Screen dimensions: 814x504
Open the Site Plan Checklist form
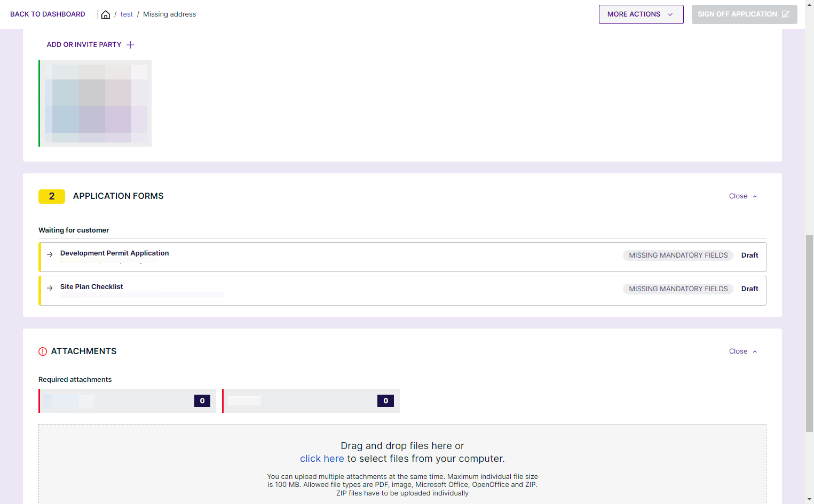(402, 291)
